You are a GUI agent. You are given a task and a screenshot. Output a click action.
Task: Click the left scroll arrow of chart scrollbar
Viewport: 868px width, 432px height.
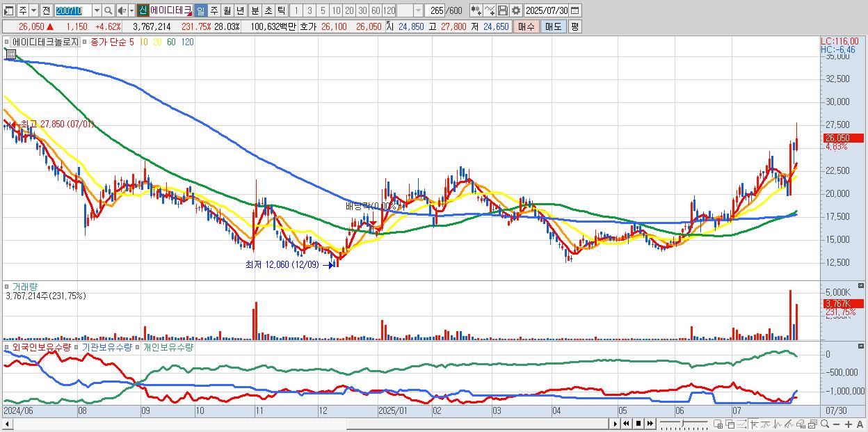point(7,424)
